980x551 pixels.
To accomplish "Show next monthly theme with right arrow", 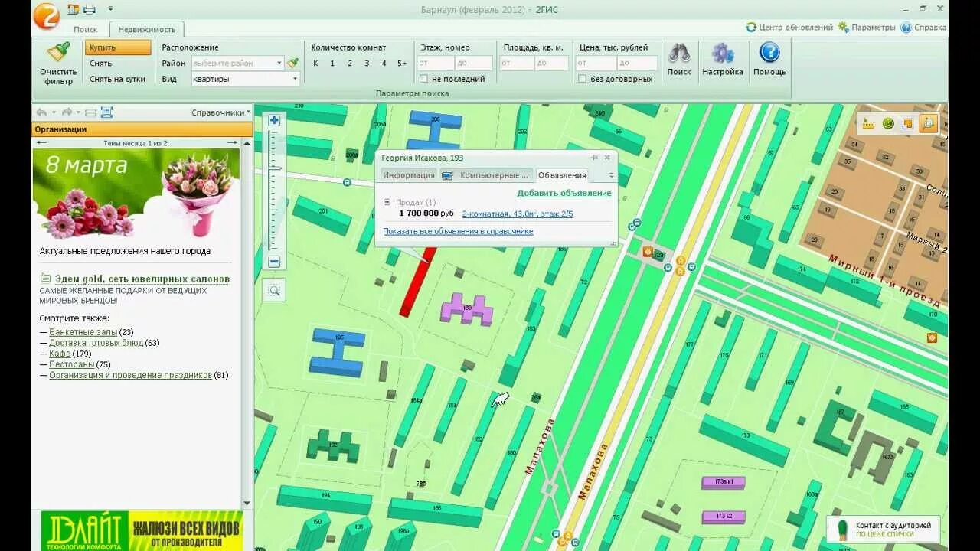I will [232, 143].
